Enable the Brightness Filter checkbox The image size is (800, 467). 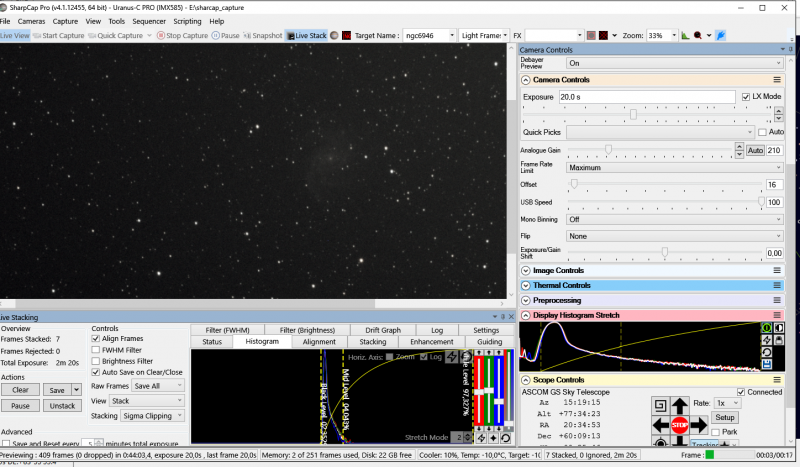[95, 361]
